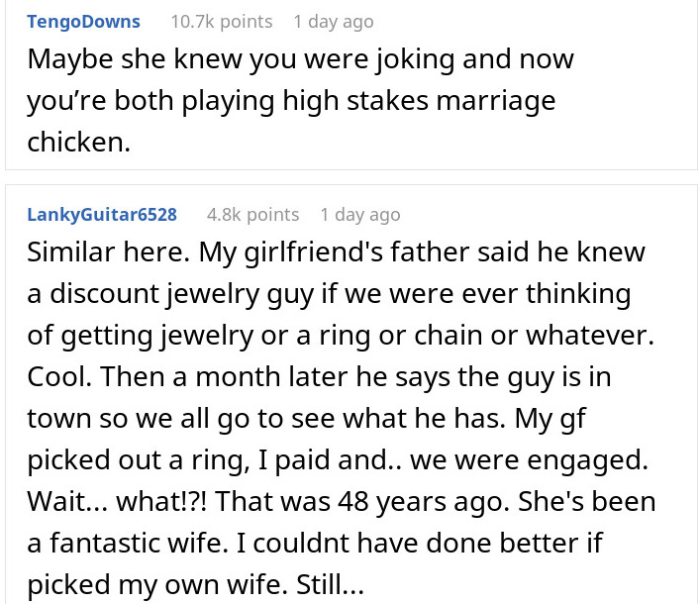
Task: Open TengoDowns user profile link
Action: [x=83, y=22]
